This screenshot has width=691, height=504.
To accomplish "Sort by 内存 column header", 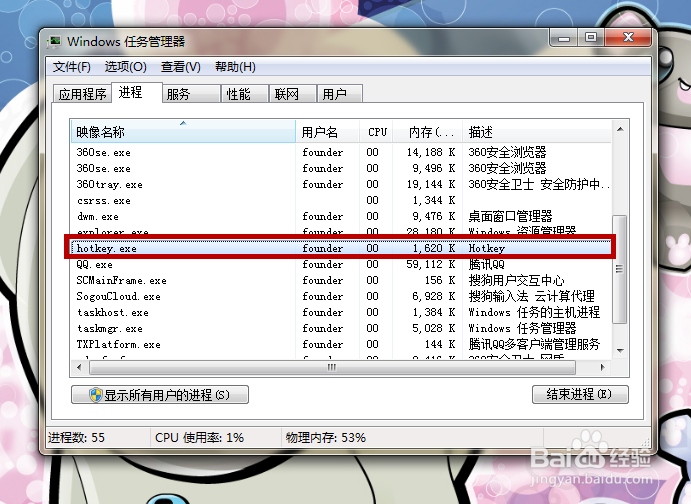I will [x=427, y=131].
